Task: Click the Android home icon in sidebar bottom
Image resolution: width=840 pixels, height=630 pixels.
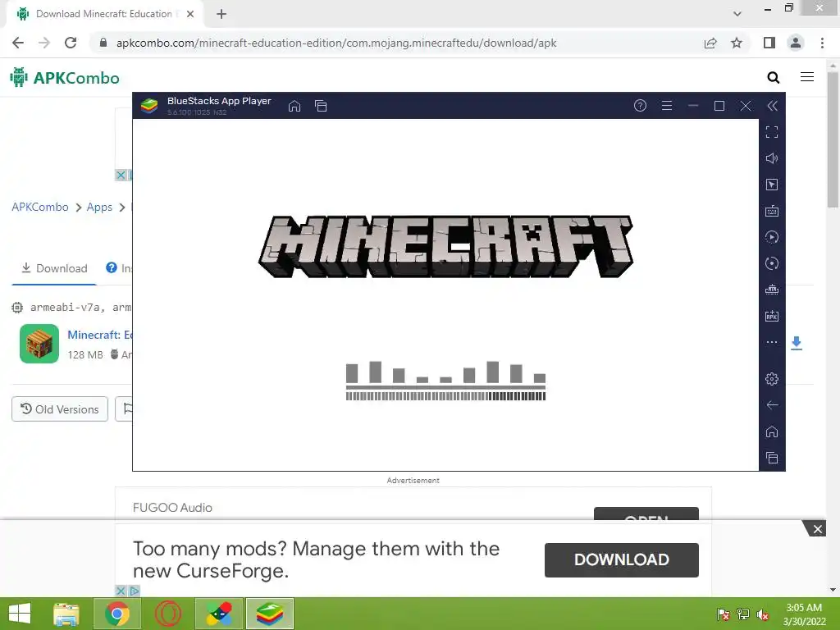Action: click(772, 431)
